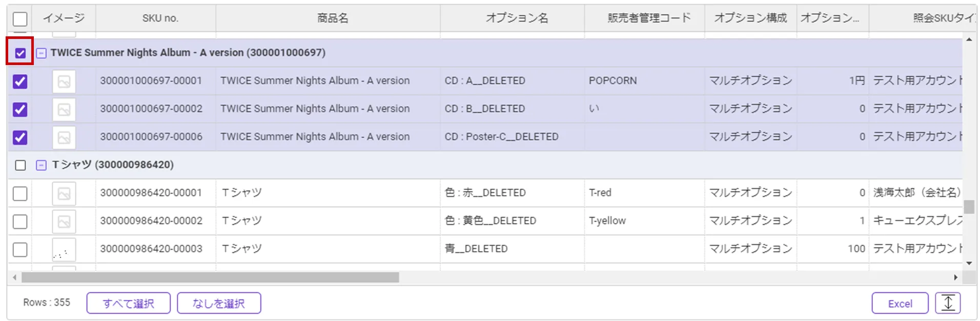Select checkbox for SKU 300000986420-00002

tap(20, 221)
